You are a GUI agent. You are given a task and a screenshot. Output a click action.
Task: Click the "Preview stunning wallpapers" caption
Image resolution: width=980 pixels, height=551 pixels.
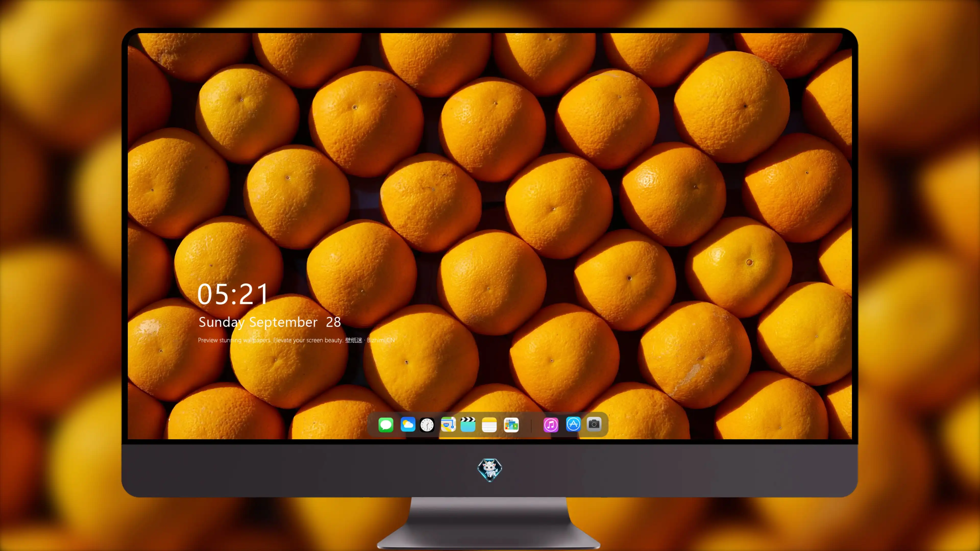[296, 340]
